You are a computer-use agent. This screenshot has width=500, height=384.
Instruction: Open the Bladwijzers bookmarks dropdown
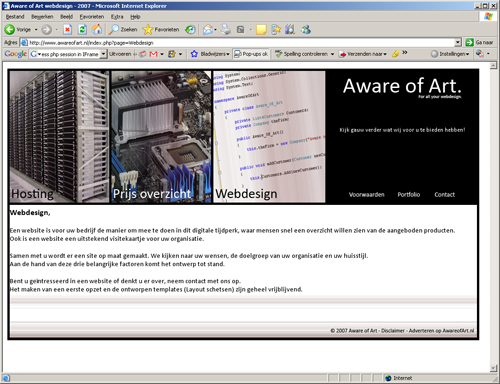tap(210, 54)
